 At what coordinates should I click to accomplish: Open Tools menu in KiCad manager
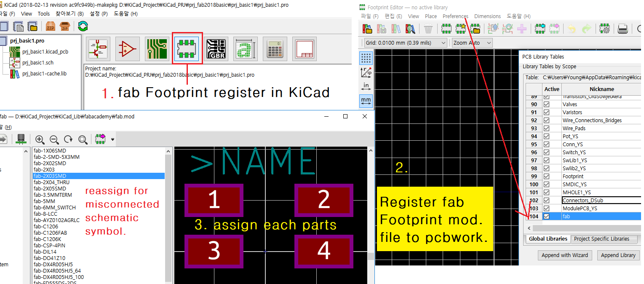[x=44, y=13]
